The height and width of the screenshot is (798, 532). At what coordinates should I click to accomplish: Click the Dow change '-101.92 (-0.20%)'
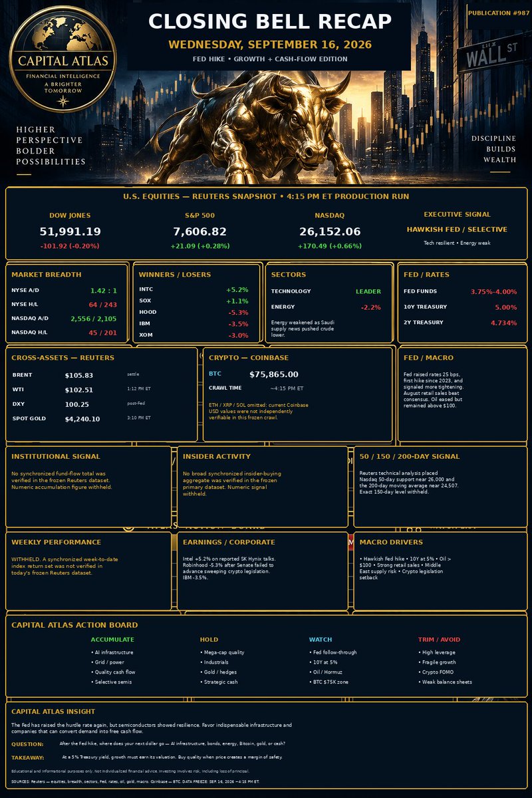click(70, 246)
